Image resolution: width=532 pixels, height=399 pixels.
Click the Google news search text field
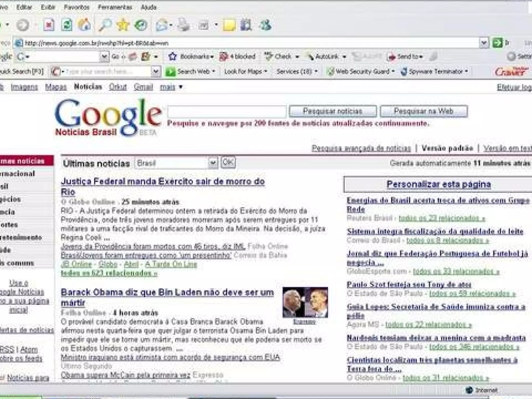227,112
